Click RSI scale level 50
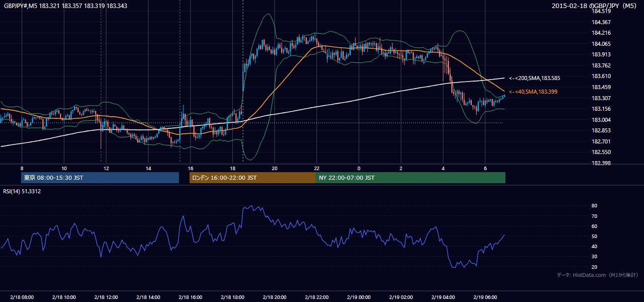The width and height of the screenshot is (644, 302). coord(594,236)
